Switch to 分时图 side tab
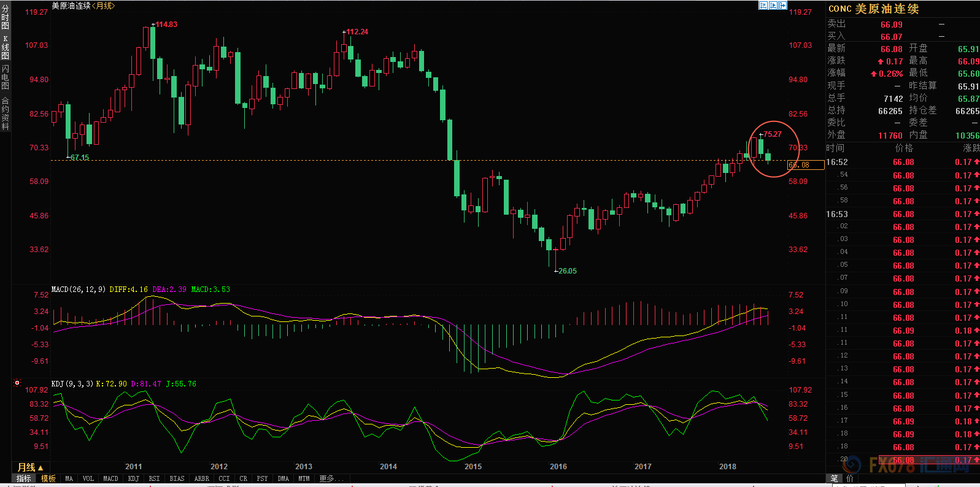 (x=5, y=17)
